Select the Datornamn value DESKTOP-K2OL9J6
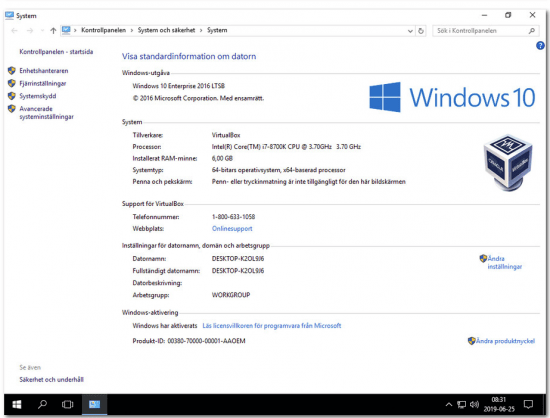550x418 pixels. click(x=238, y=259)
